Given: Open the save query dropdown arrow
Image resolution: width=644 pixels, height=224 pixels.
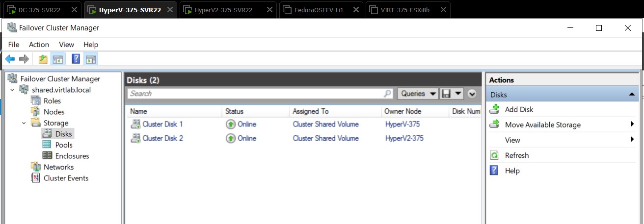Looking at the screenshot, I should [458, 93].
